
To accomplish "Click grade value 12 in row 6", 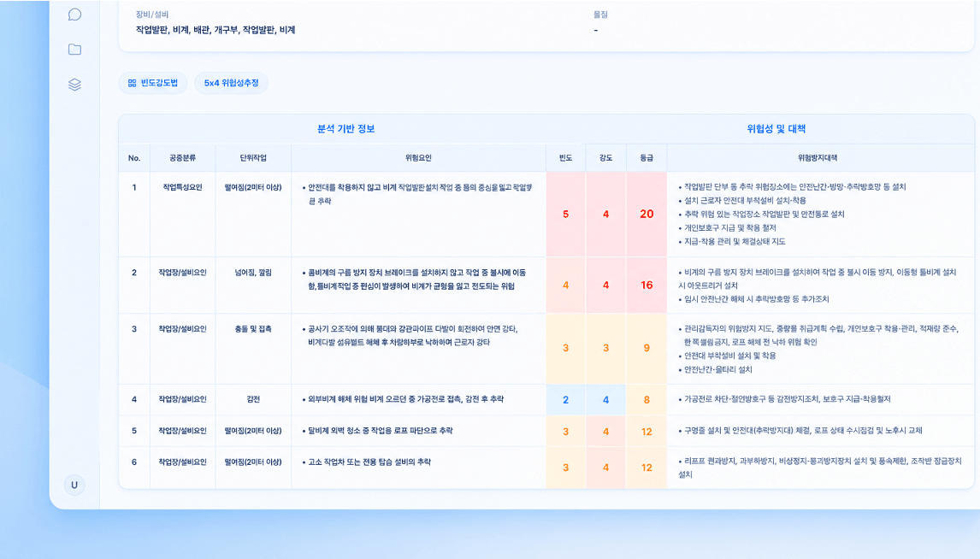I will click(x=646, y=468).
